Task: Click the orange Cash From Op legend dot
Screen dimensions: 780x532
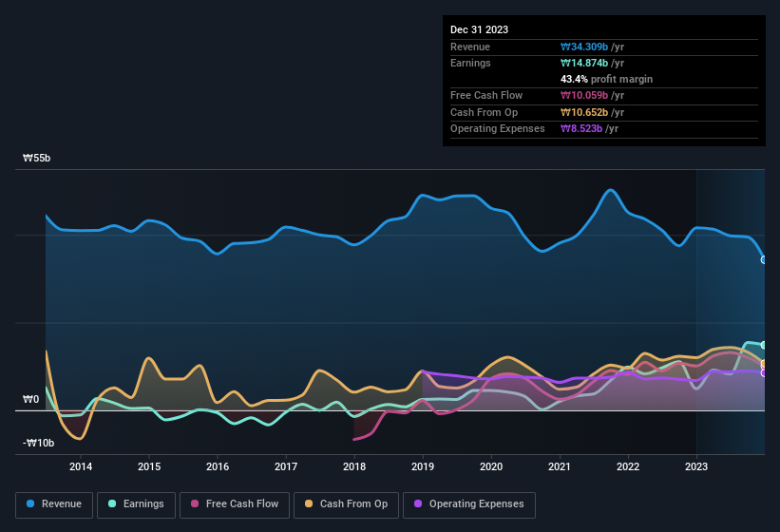Action: (x=309, y=503)
